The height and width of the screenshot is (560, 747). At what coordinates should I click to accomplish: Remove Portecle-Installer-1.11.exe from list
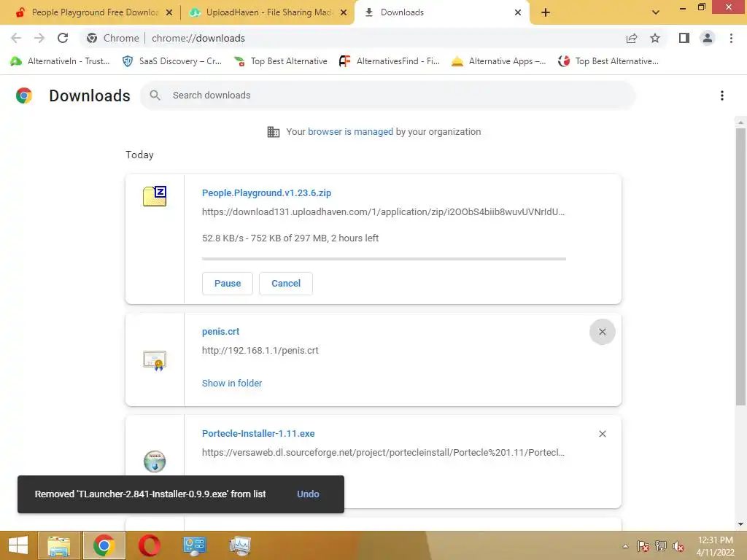(x=602, y=434)
